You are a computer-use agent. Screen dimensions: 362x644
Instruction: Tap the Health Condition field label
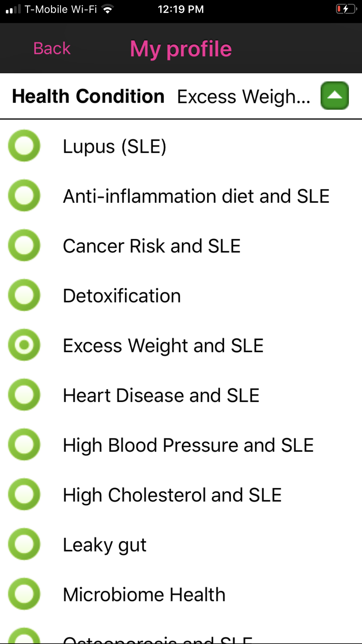(x=88, y=96)
